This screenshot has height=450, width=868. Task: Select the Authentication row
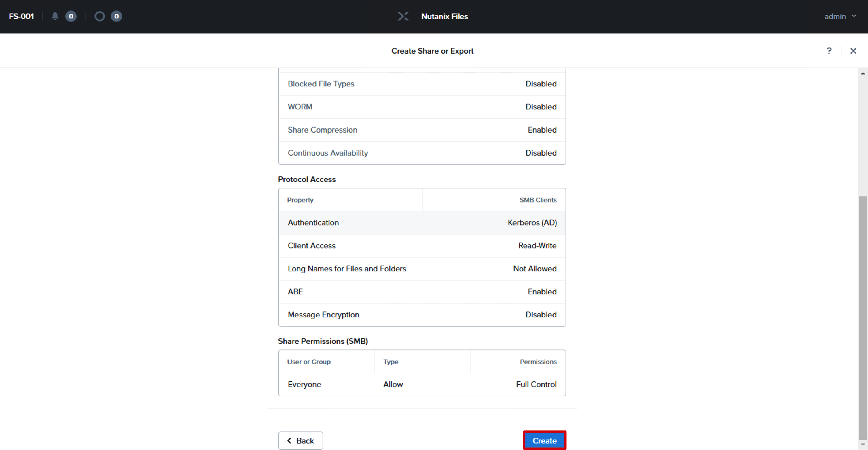422,222
